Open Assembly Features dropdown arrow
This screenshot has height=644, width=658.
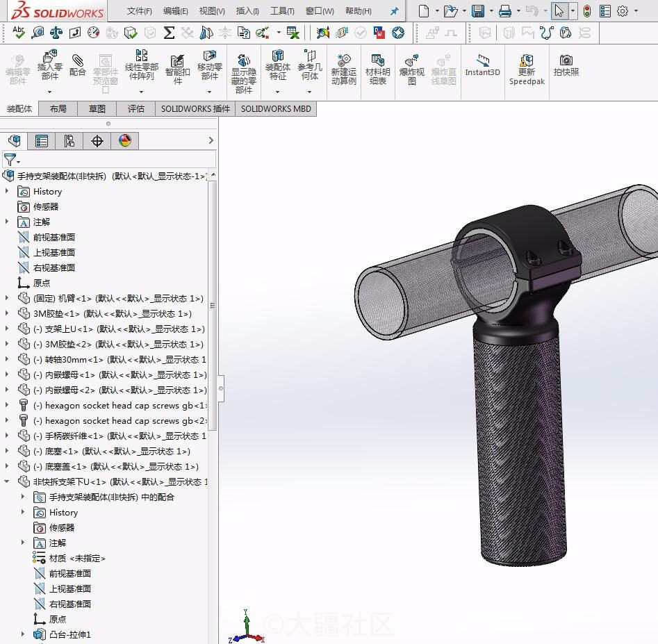coord(277,92)
